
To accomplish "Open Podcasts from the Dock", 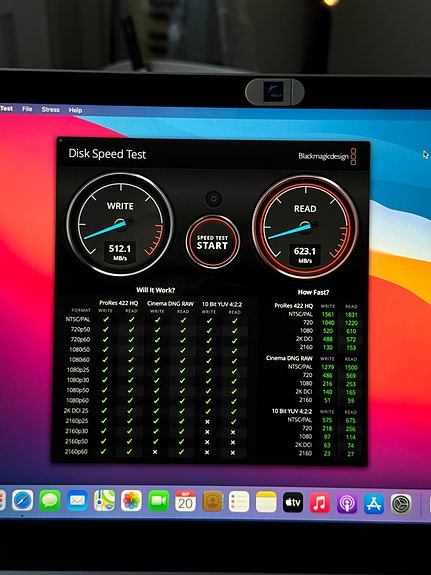I will (x=347, y=503).
